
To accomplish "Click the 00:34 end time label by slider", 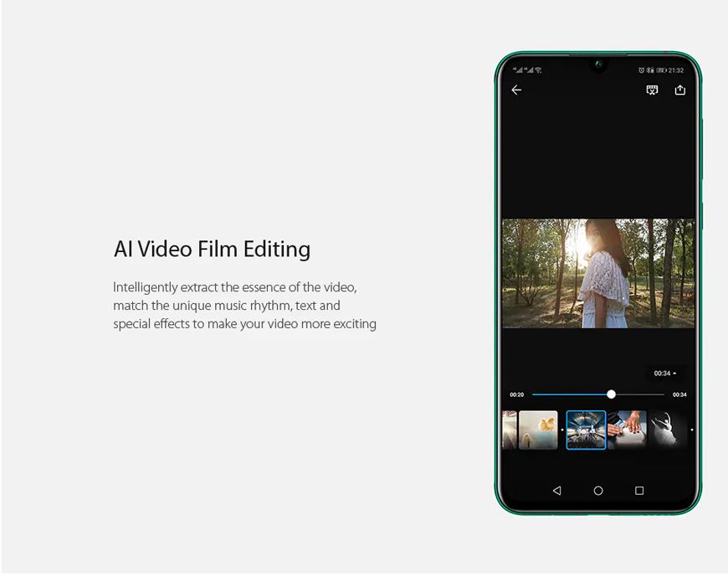I will (679, 394).
